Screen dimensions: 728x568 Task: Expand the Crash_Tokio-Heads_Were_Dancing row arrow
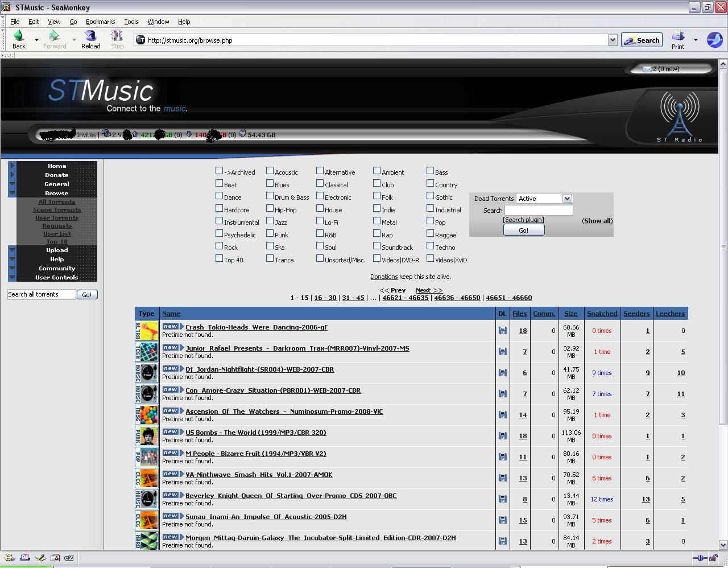pos(182,327)
